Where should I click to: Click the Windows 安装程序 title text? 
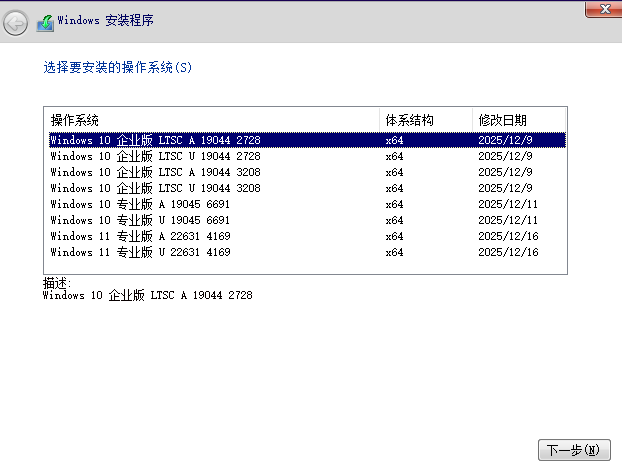coord(105,20)
